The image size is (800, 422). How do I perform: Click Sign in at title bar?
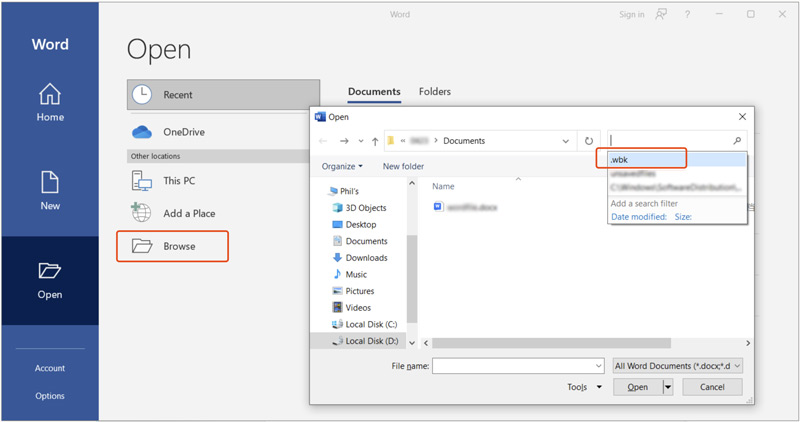[x=632, y=14]
